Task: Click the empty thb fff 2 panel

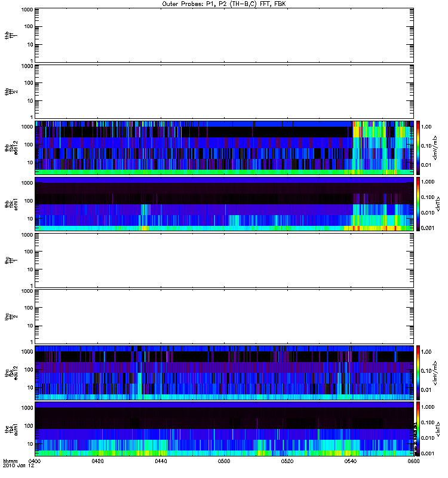Action: (x=225, y=91)
